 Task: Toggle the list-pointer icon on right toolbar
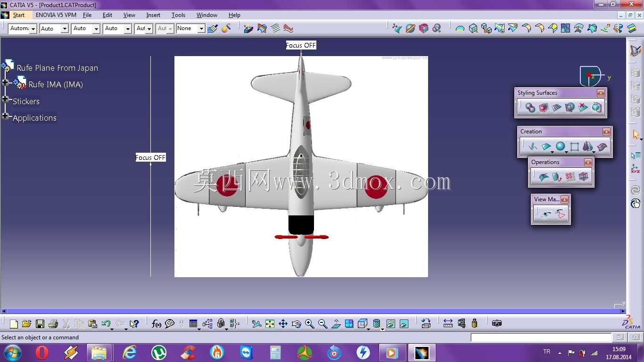pos(636,156)
